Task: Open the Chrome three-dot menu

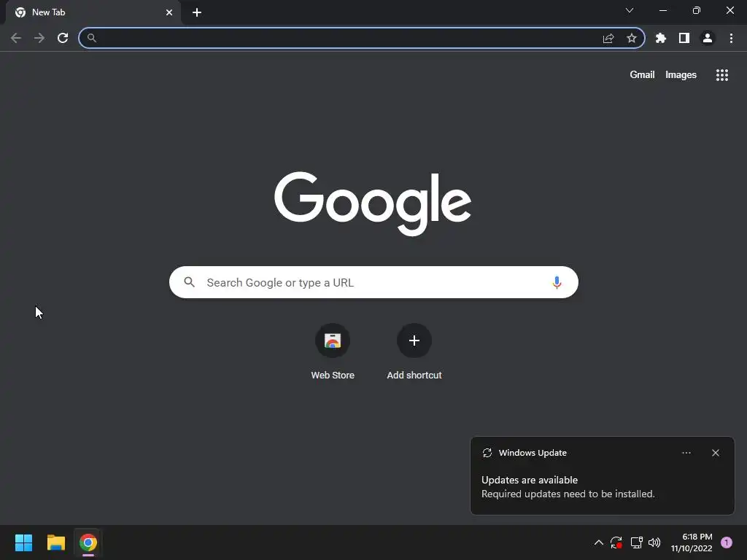Action: 731,38
